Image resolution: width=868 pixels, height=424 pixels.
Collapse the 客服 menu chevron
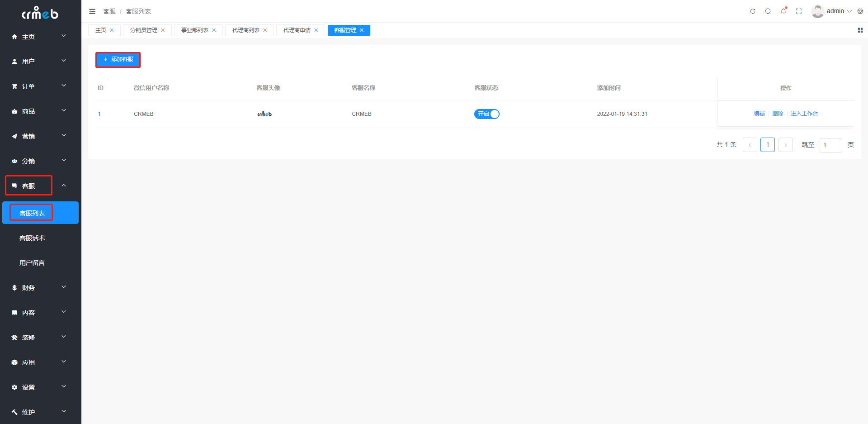[64, 185]
